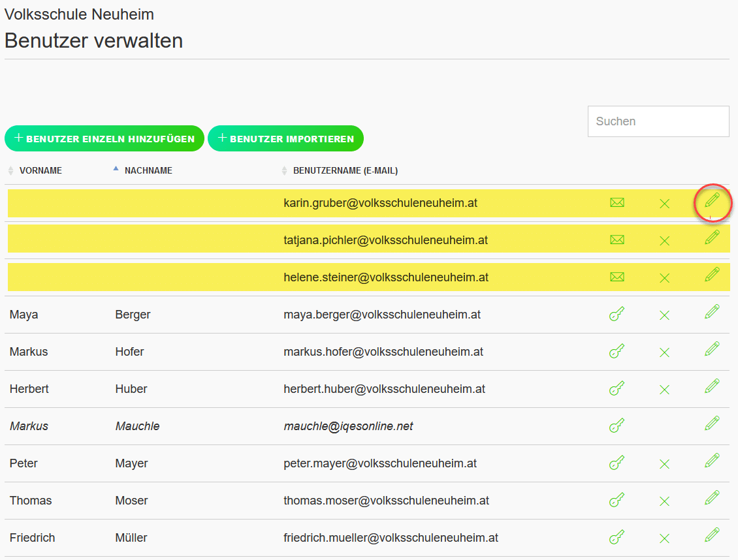
Task: Delete the user Peter Mayer
Action: (665, 463)
